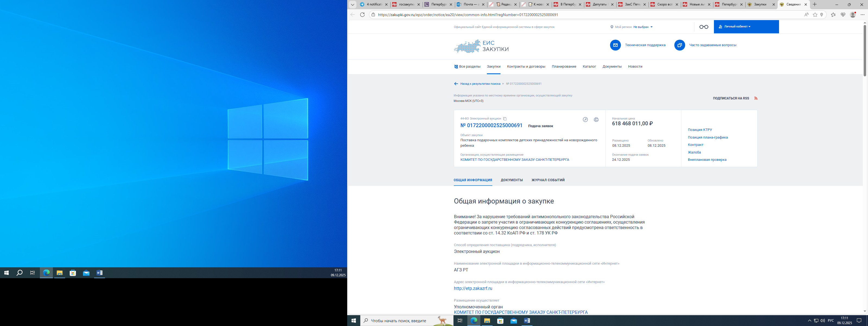The width and height of the screenshot is (868, 326).
Task: Refresh the page with reload button
Action: pos(362,15)
